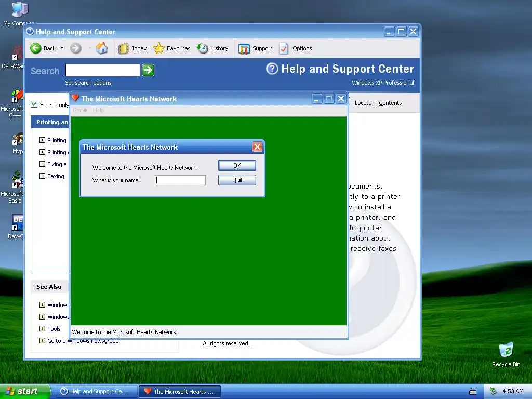Click the Help Center Search text field
Screen dimensions: 532x399
103,70
